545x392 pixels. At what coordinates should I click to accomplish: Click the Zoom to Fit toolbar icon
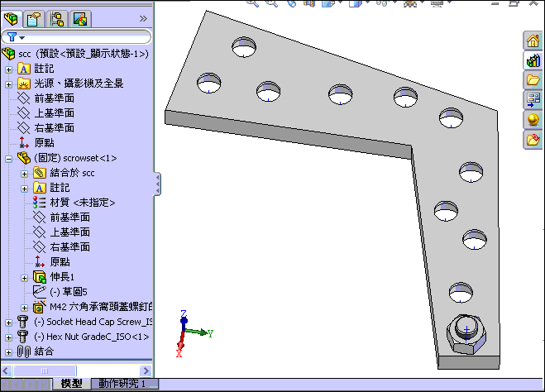pyautogui.click(x=253, y=2)
